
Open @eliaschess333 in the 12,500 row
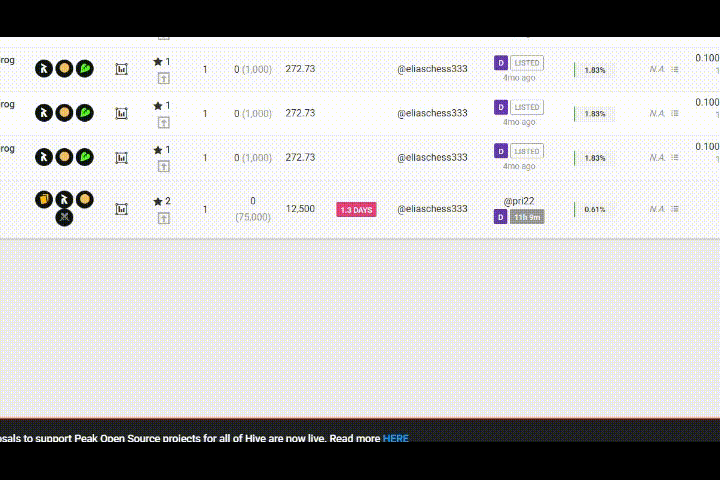click(x=432, y=209)
